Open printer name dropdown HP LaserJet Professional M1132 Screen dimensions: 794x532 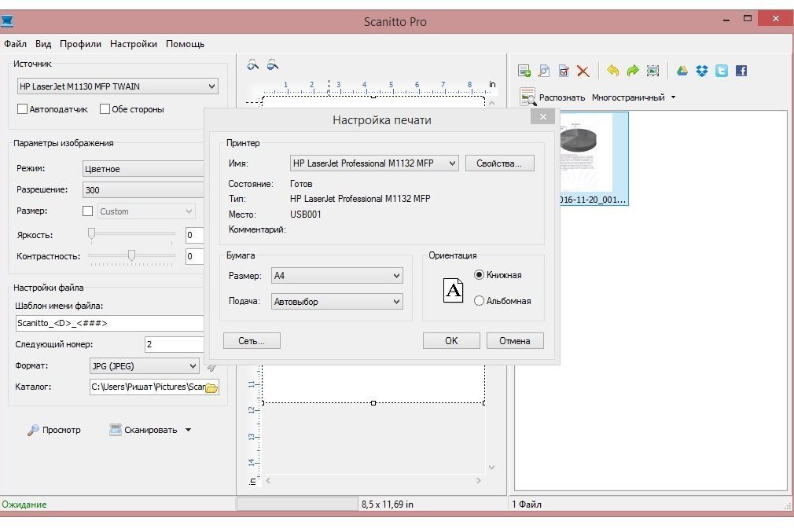point(374,163)
